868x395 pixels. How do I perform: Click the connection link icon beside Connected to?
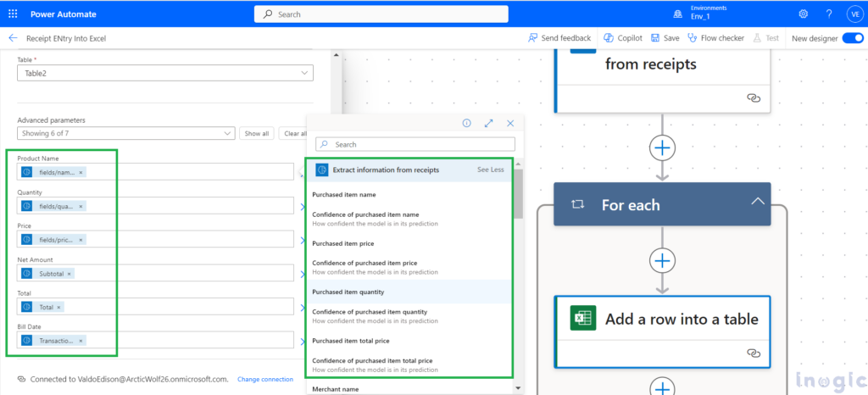[x=21, y=380]
